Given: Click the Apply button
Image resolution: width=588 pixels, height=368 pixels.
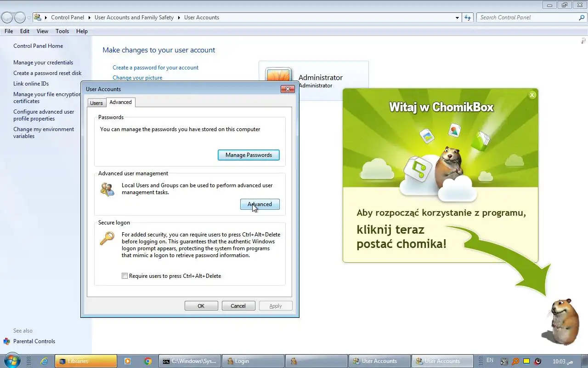Looking at the screenshot, I should pyautogui.click(x=276, y=306).
